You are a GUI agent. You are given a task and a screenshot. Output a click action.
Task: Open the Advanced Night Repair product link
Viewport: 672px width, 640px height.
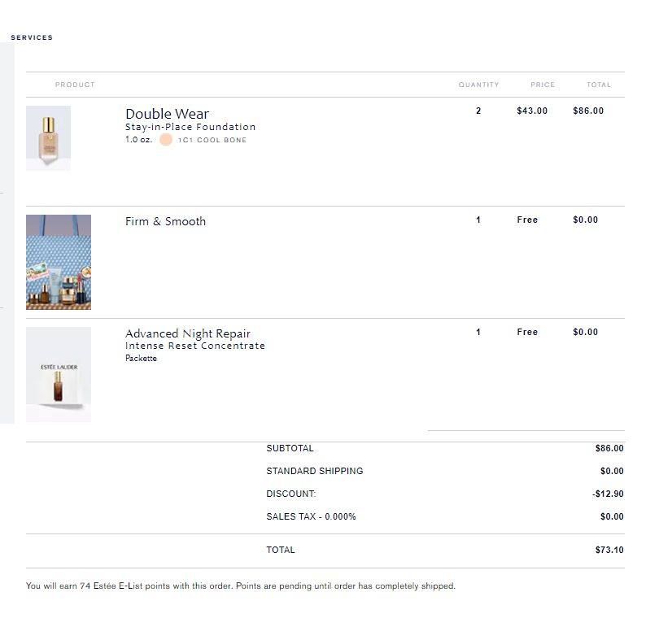coord(188,333)
